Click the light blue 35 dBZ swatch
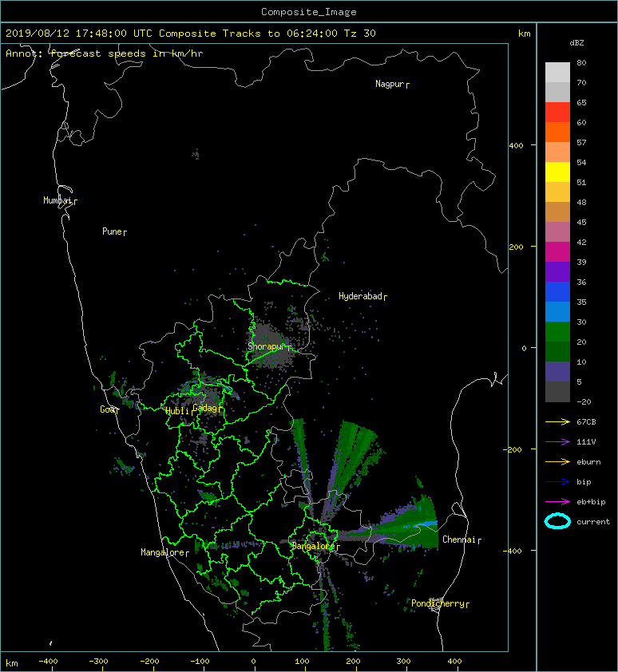 click(x=557, y=311)
